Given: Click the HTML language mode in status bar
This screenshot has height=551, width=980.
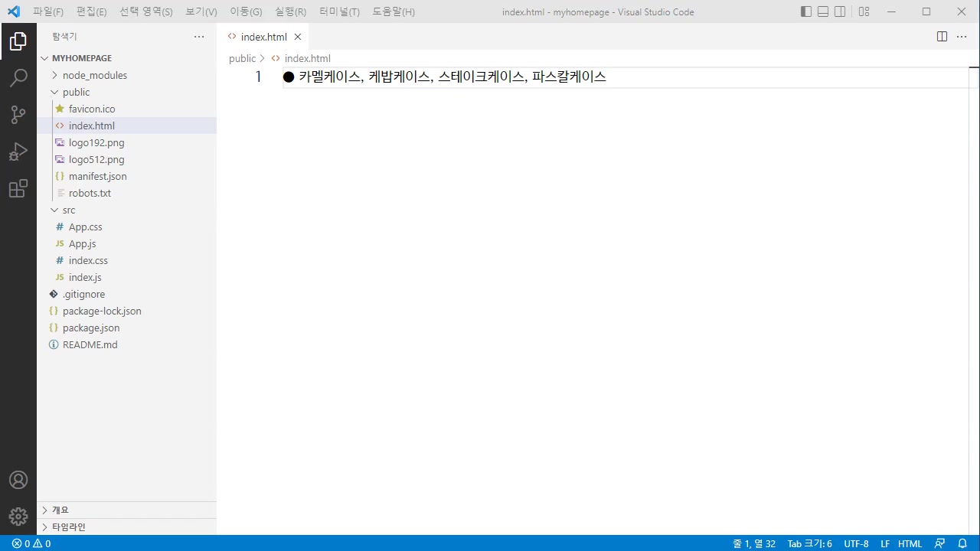Looking at the screenshot, I should tap(910, 543).
